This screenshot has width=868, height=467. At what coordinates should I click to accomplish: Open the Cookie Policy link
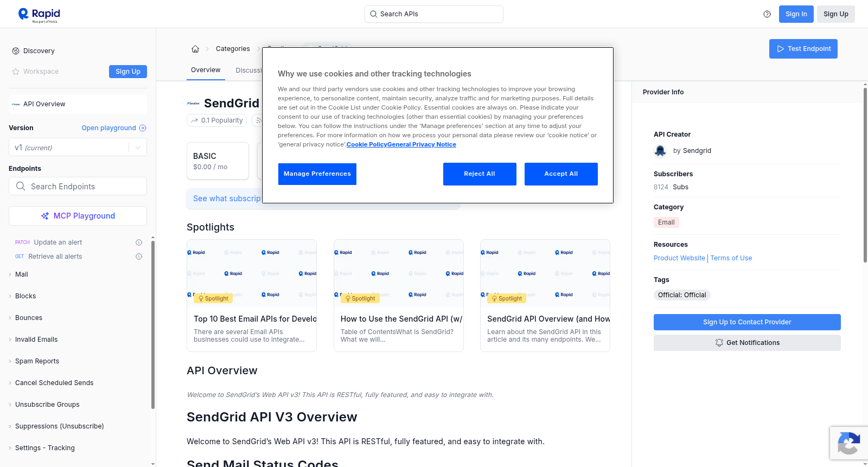367,144
